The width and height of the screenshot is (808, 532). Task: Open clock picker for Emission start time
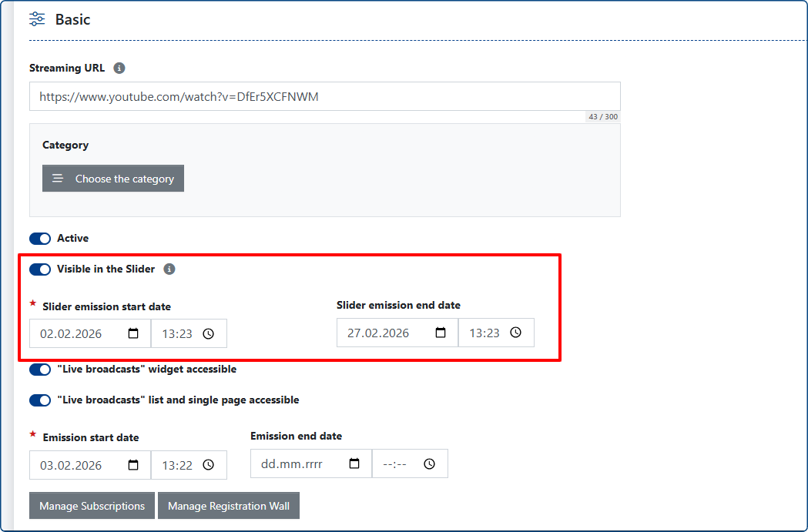[208, 465]
